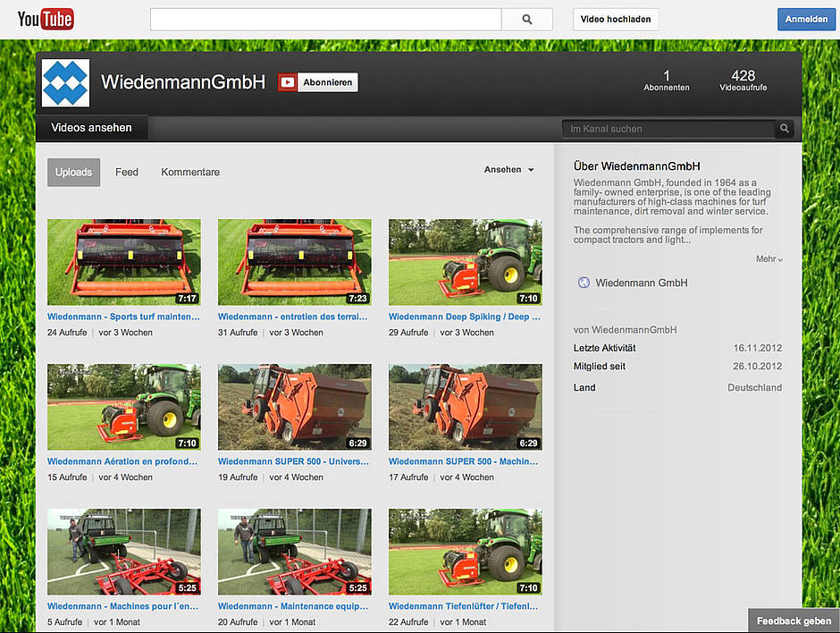
Task: Click the globe icon beside Wiedenmann GmbH
Action: 584,283
